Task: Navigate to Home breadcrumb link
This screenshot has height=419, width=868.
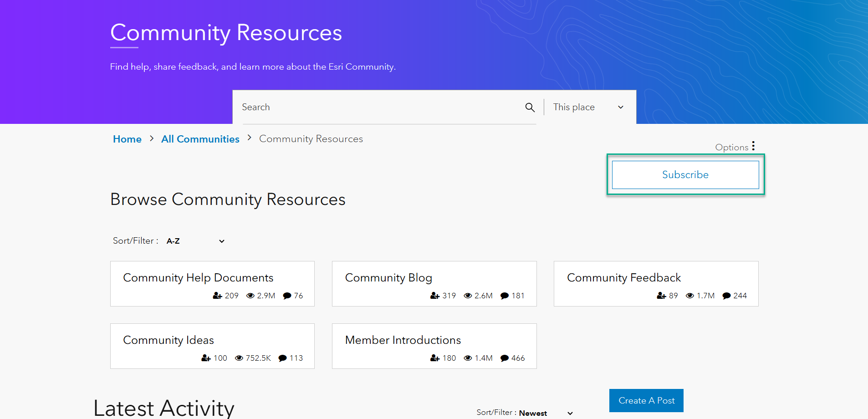Action: click(x=127, y=139)
